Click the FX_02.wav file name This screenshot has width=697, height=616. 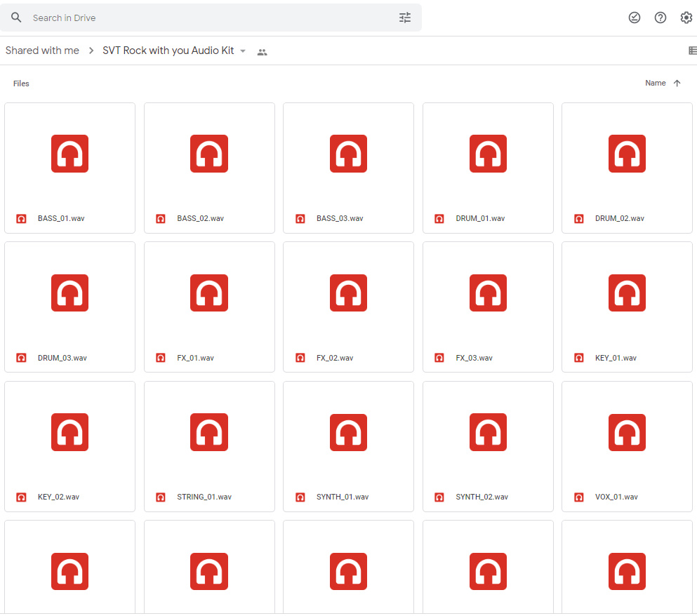point(335,358)
